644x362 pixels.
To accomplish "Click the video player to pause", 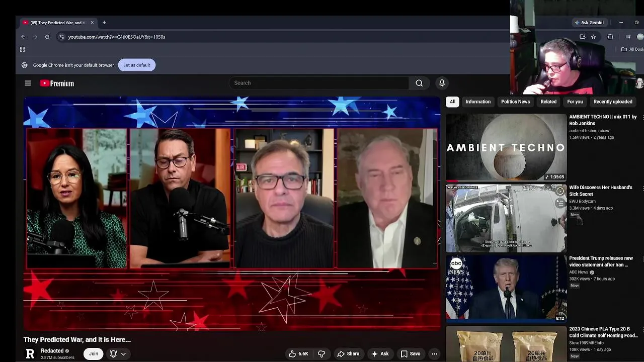I will click(x=232, y=214).
